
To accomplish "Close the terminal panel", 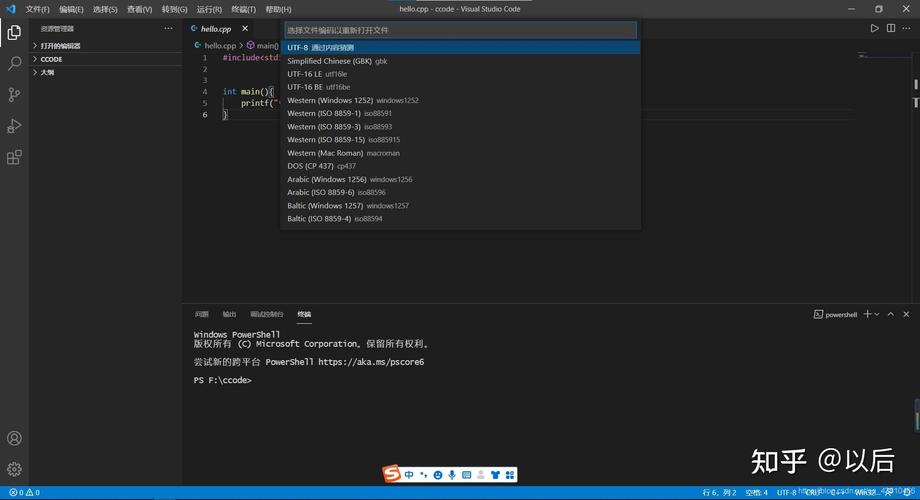I will (x=906, y=314).
